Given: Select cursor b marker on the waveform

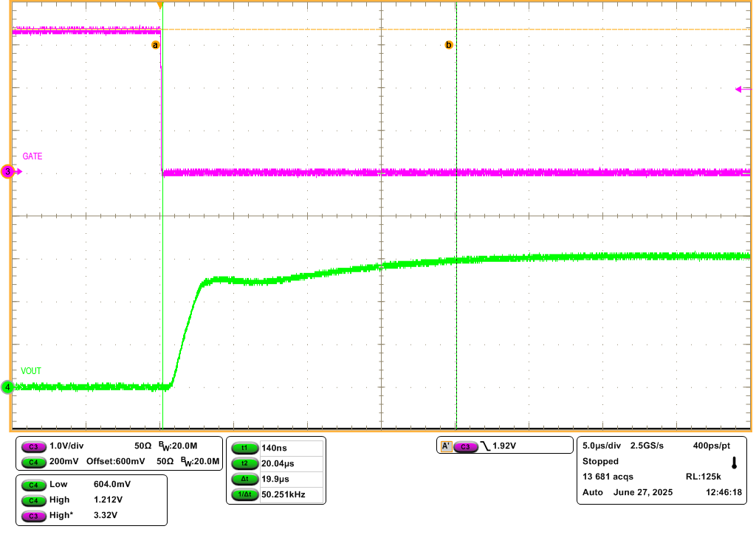Looking at the screenshot, I should coord(448,45).
